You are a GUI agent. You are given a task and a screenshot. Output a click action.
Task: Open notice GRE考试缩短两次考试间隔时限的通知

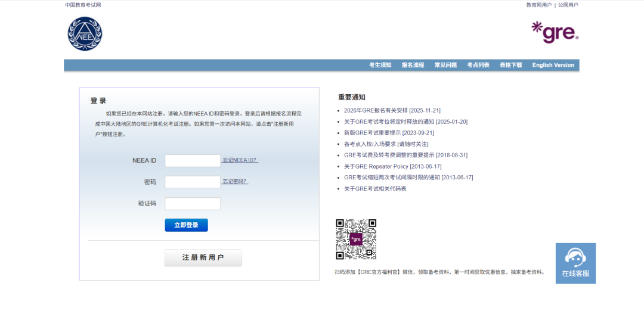pyautogui.click(x=408, y=177)
